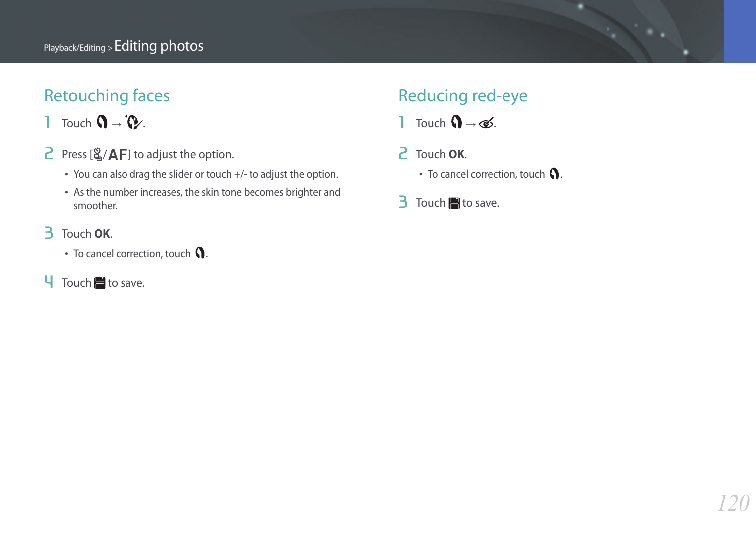Click the timer icon in the Press step
The width and height of the screenshot is (756, 535).
click(x=98, y=155)
